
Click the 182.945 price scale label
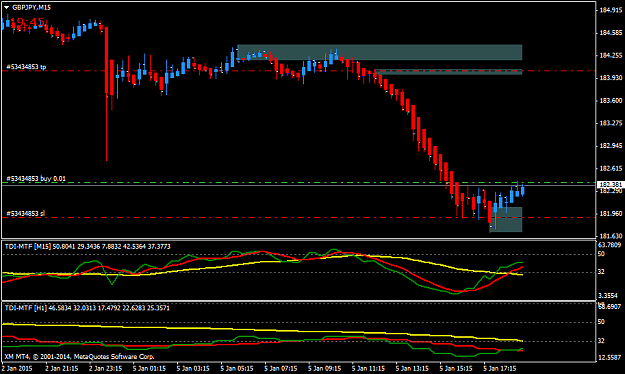(611, 146)
